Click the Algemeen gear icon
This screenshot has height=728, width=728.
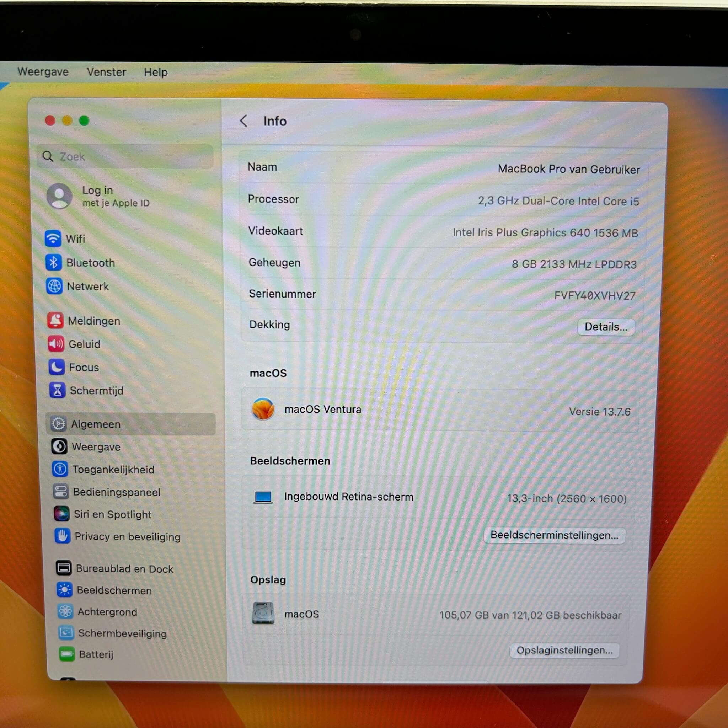coord(58,424)
